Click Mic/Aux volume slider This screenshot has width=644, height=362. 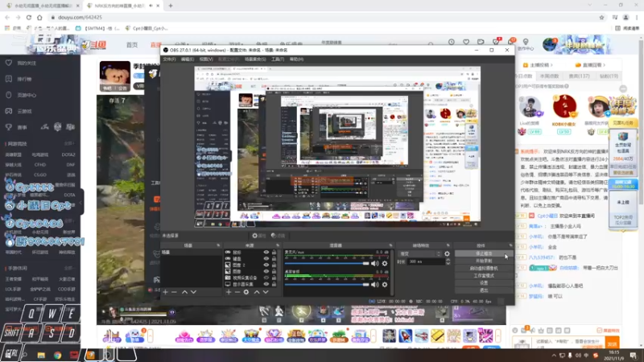click(327, 264)
